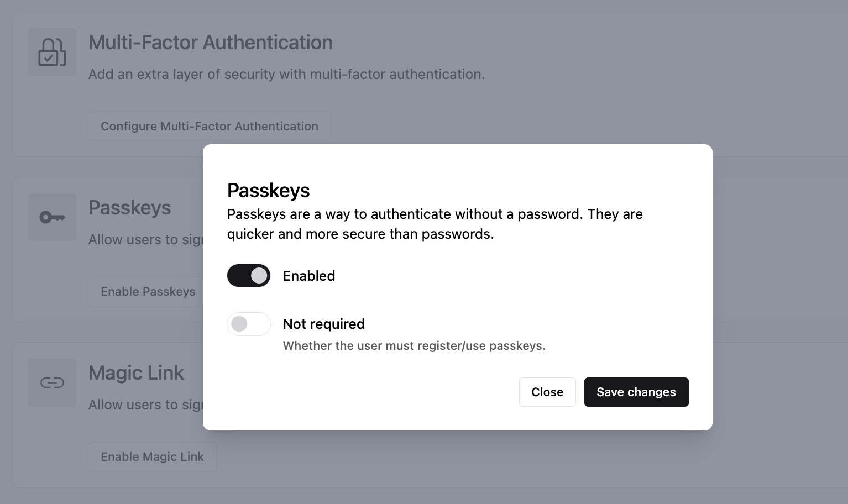Click the Multi-Factor Authentication lock icon
Image resolution: width=848 pixels, height=504 pixels.
tap(52, 52)
